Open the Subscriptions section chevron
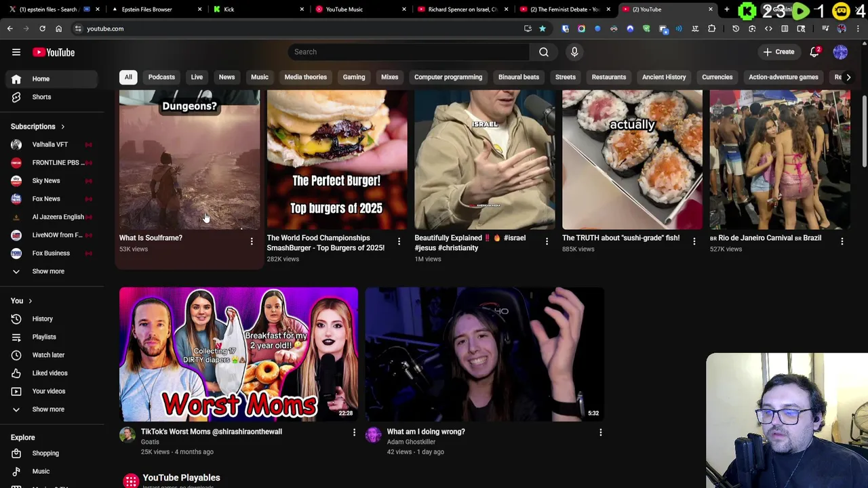The image size is (868, 488). [x=62, y=127]
